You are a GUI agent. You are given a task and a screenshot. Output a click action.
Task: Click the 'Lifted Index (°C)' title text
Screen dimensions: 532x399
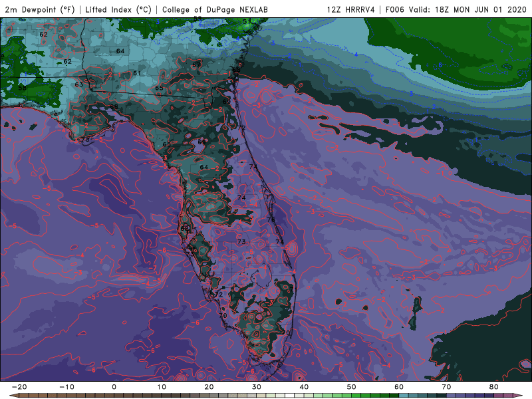pyautogui.click(x=118, y=9)
